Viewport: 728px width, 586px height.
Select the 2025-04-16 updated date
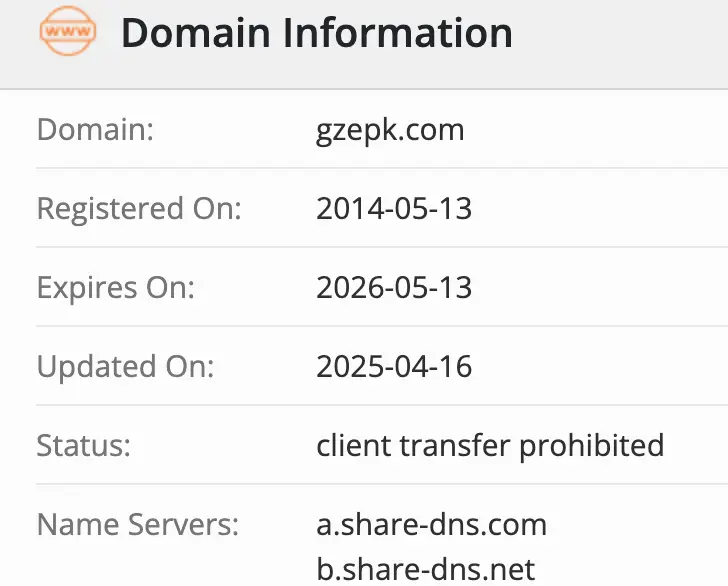pyautogui.click(x=394, y=366)
